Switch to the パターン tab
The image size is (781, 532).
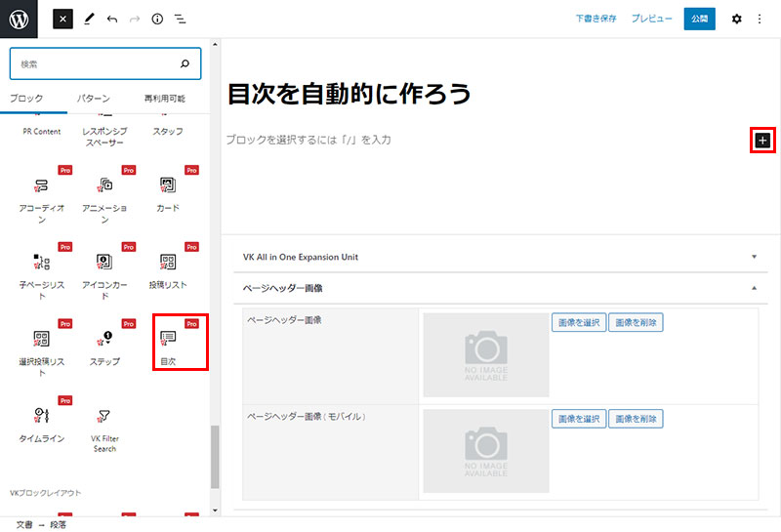point(94,99)
